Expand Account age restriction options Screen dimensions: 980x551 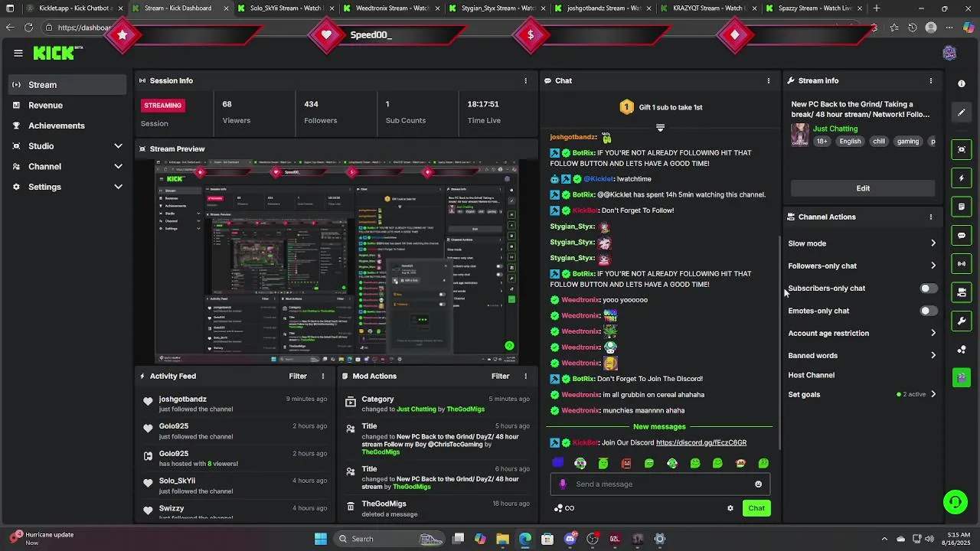pos(933,333)
